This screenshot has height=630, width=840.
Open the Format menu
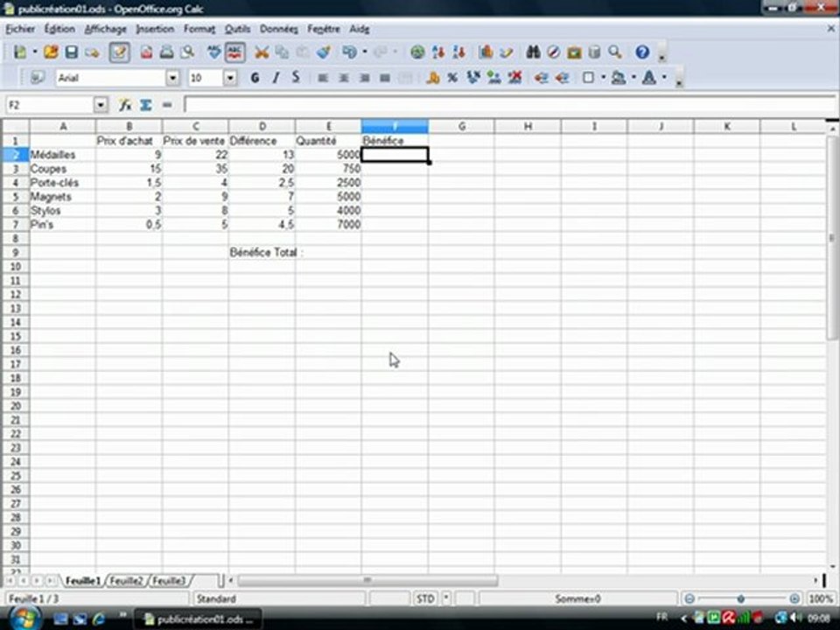pyautogui.click(x=199, y=29)
